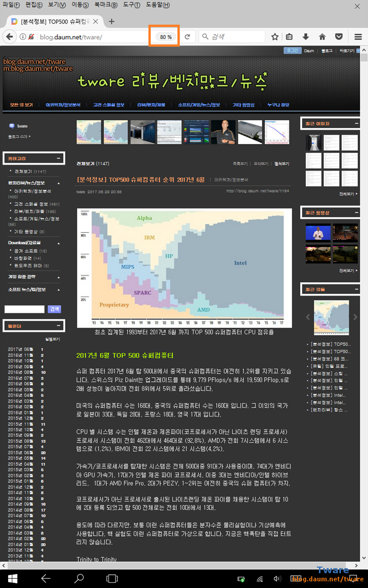Go to the browser home page icon
Viewport: 368px width, 588px height.
[x=322, y=37]
